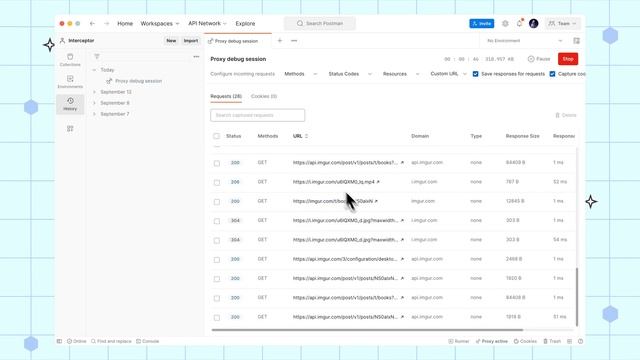This screenshot has height=360, width=640.
Task: Click the red Stop button
Action: click(x=568, y=59)
